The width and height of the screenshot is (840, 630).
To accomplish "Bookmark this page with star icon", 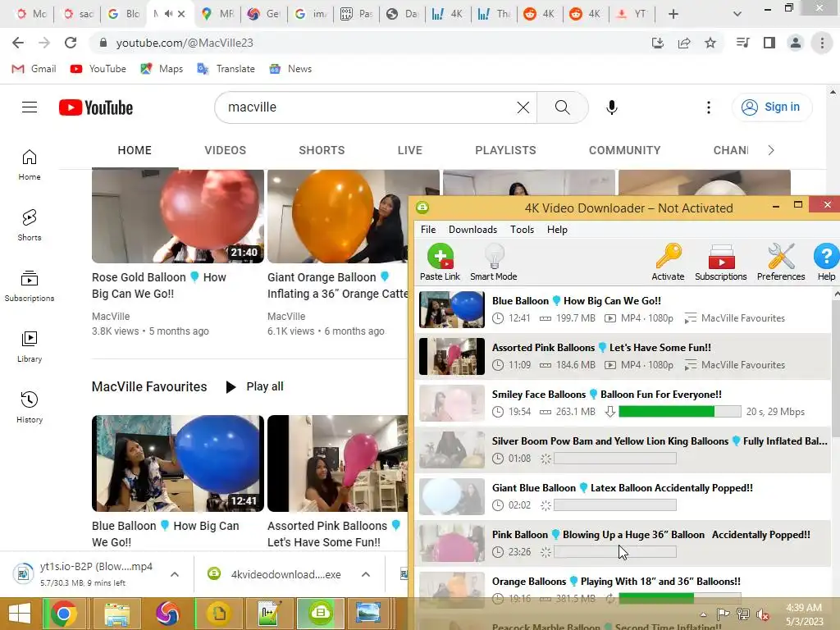I will click(710, 43).
